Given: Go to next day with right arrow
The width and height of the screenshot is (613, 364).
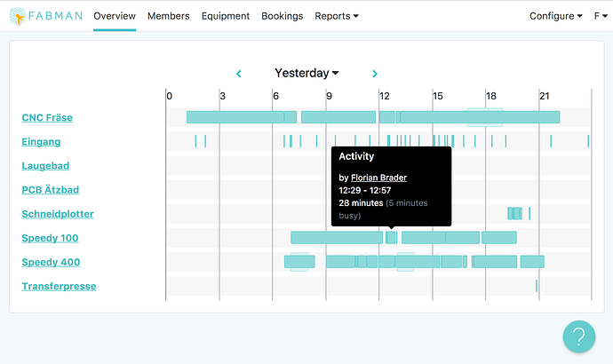Looking at the screenshot, I should point(375,74).
